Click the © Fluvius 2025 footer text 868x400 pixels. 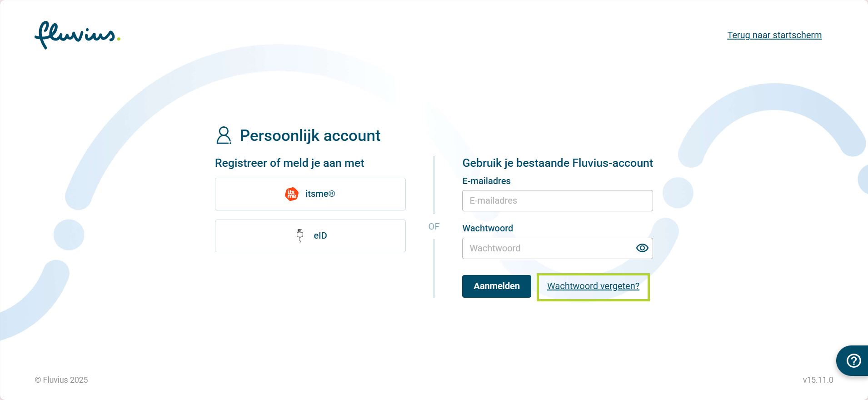tap(61, 380)
